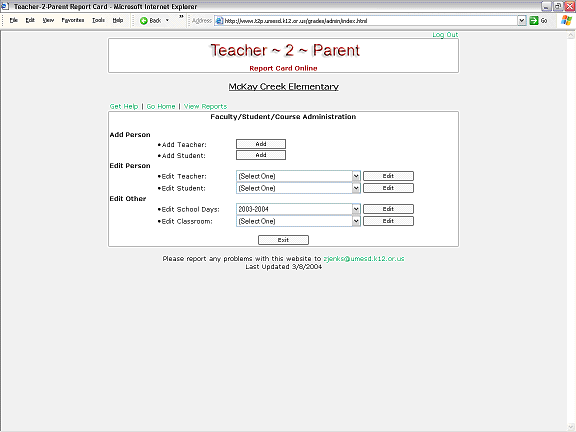Image resolution: width=576 pixels, height=432 pixels.
Task: Click the 'Edit Person' section label
Action: coord(130,166)
